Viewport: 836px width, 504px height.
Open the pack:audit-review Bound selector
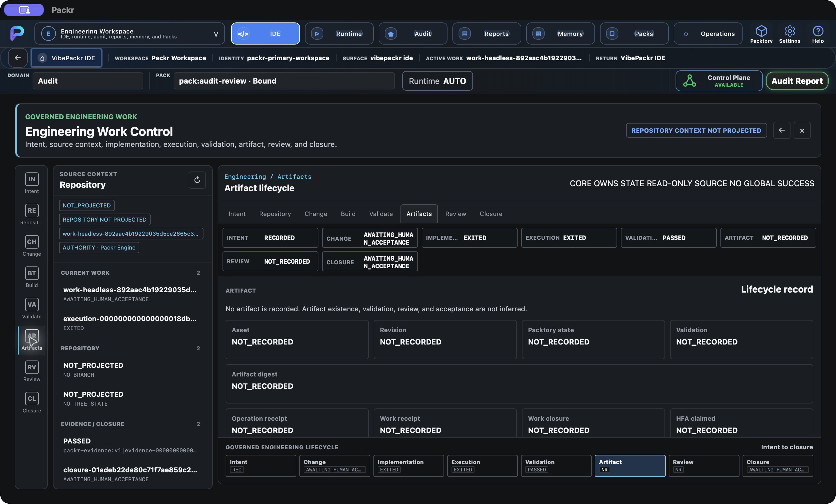coord(284,81)
